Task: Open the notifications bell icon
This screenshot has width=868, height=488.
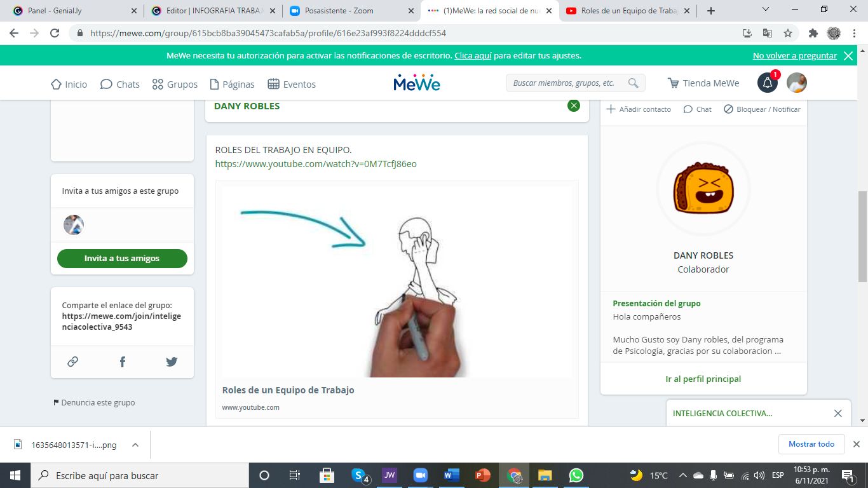Action: (x=768, y=83)
